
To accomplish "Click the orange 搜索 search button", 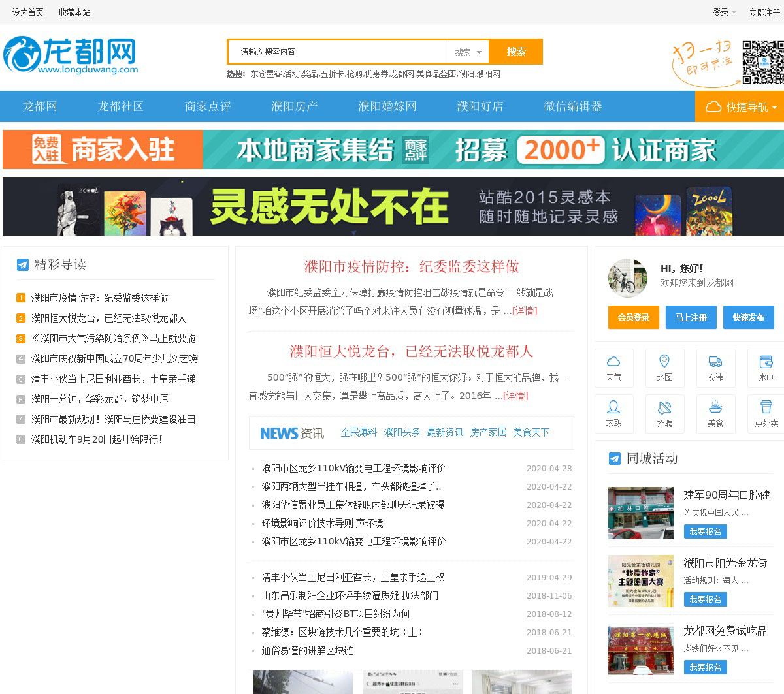I will click(x=516, y=52).
